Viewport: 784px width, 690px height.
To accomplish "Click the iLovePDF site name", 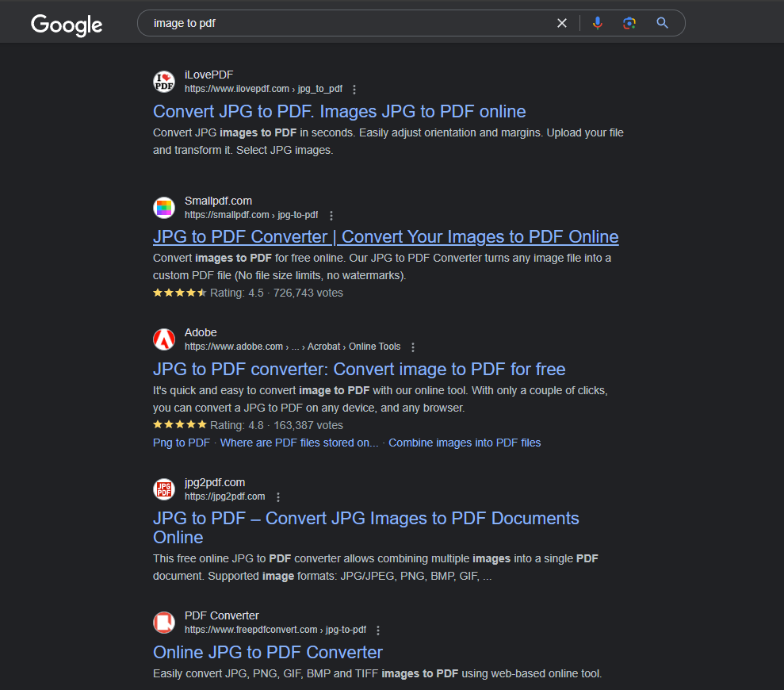I will (209, 75).
